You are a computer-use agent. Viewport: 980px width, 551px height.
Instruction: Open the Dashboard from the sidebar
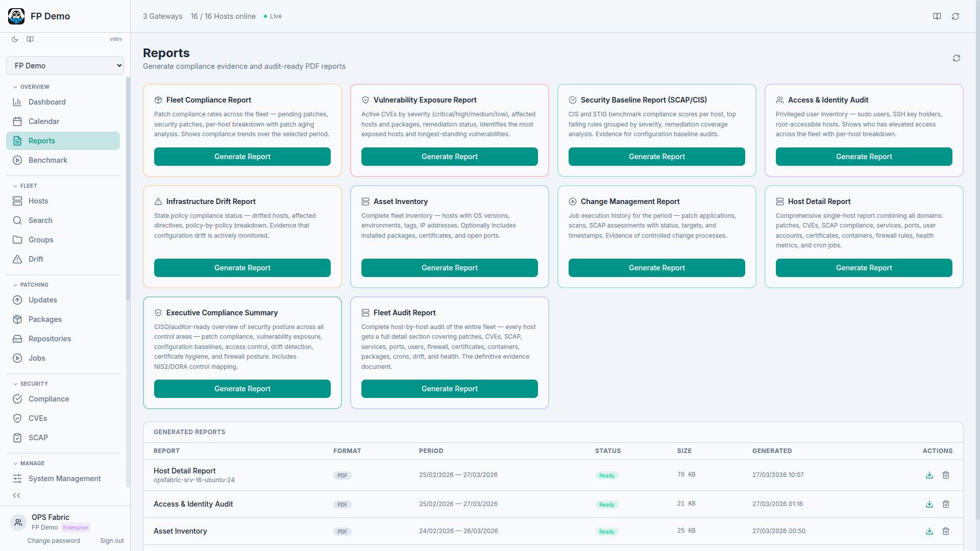46,102
